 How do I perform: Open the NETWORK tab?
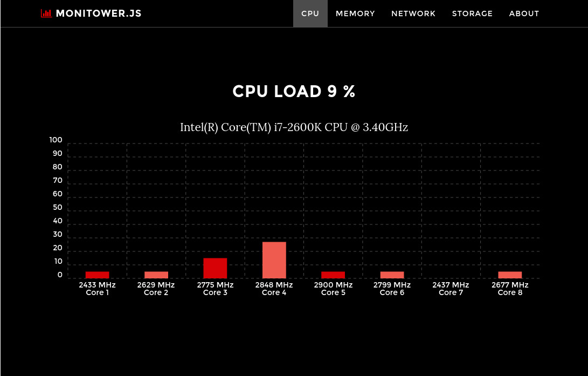(413, 13)
